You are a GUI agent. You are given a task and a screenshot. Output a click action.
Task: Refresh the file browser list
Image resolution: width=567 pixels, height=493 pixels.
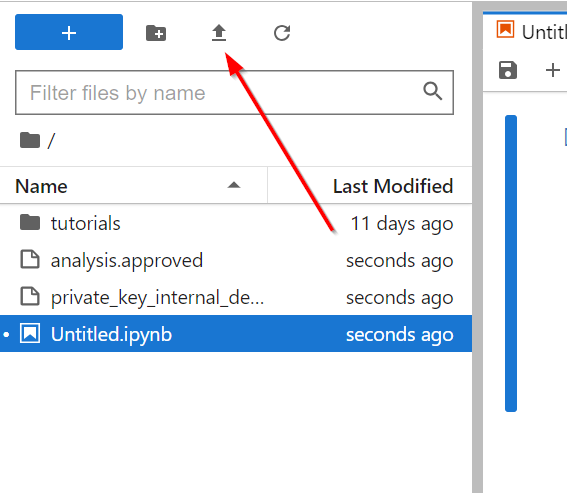(x=282, y=33)
